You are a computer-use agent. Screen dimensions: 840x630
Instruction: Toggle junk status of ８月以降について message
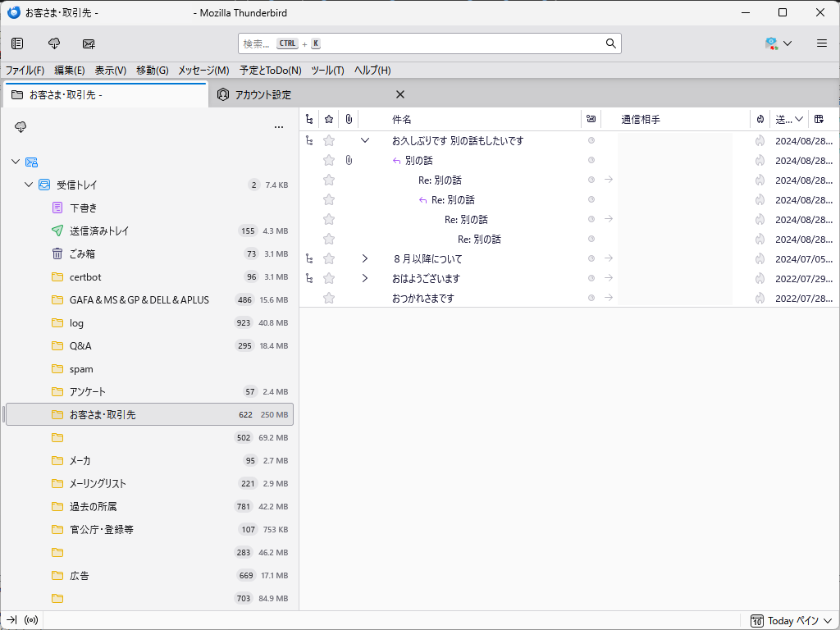pyautogui.click(x=760, y=258)
